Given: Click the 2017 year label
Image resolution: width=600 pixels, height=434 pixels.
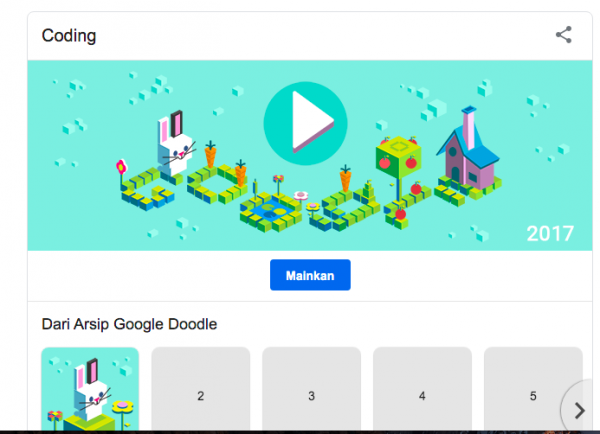Looking at the screenshot, I should coord(550,233).
